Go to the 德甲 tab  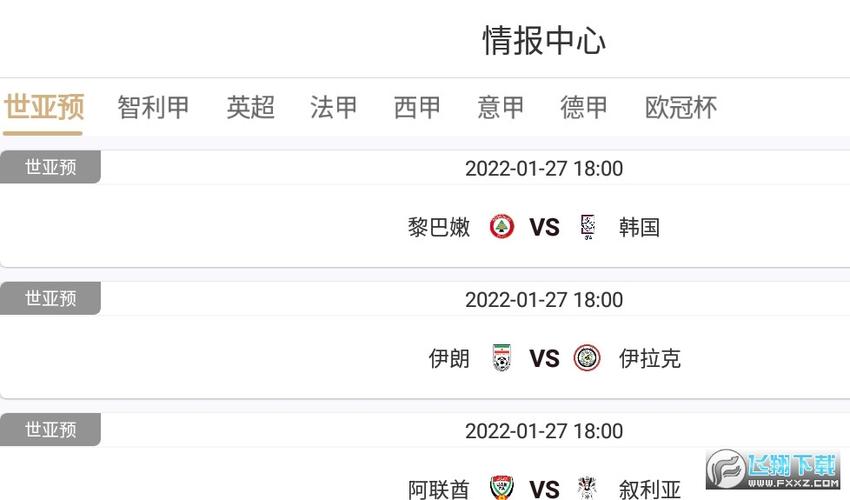tap(584, 107)
